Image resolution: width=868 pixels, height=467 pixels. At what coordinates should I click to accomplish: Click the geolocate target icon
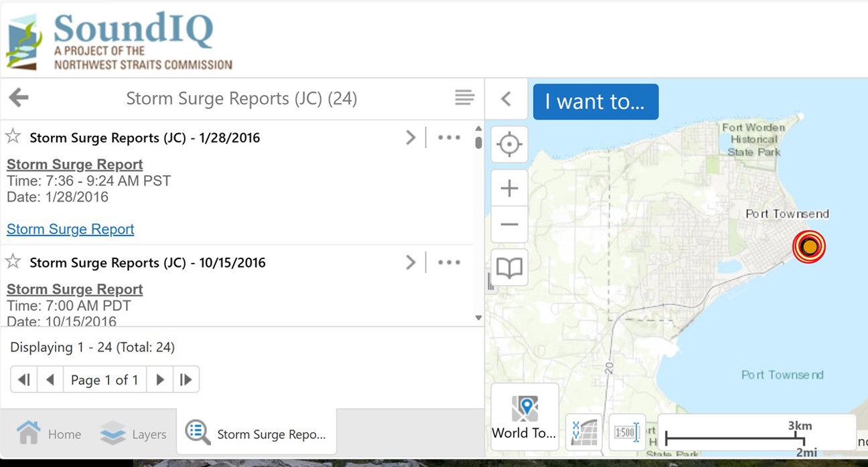(x=509, y=145)
